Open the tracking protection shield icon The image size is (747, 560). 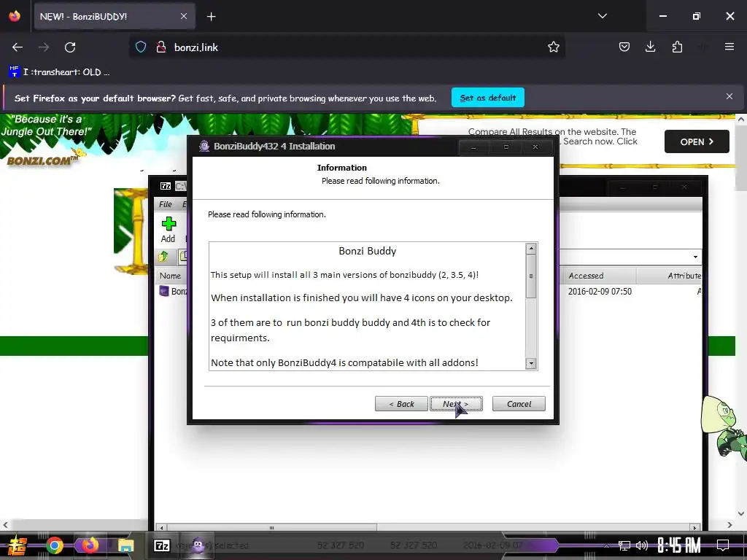(x=141, y=47)
